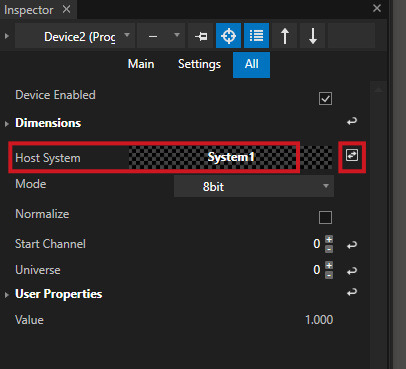Reset Dimensions with its return arrow
Screen dimensions: 406x369
(352, 121)
